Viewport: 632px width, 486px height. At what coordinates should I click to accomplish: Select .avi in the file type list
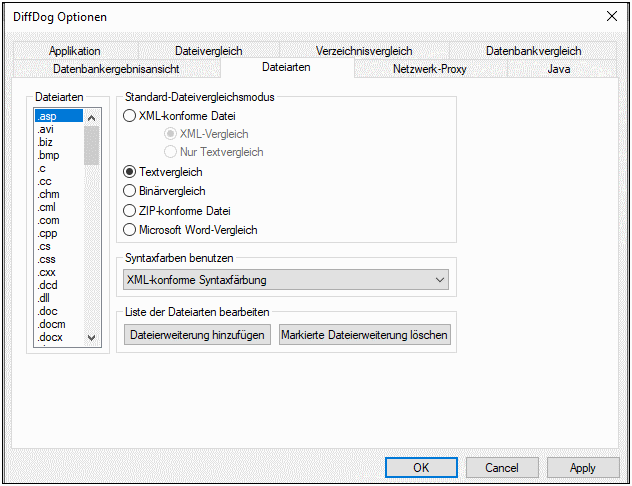point(59,129)
